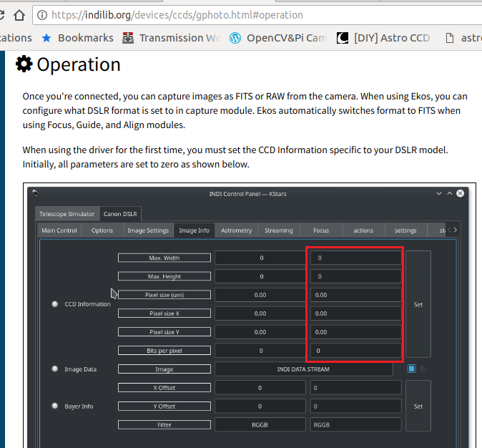Select the Image Info tab
Image resolution: width=482 pixels, height=448 pixels.
point(195,230)
